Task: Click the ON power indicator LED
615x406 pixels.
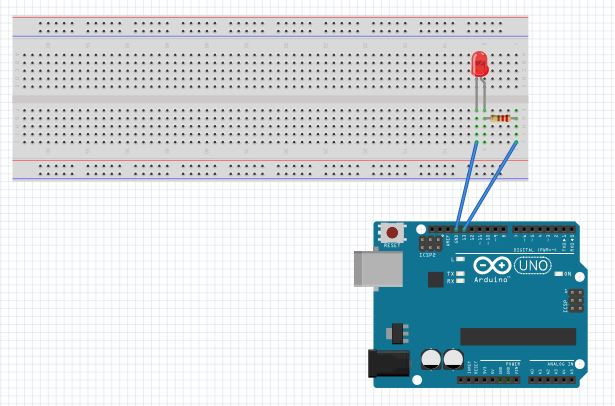Action: (x=559, y=274)
